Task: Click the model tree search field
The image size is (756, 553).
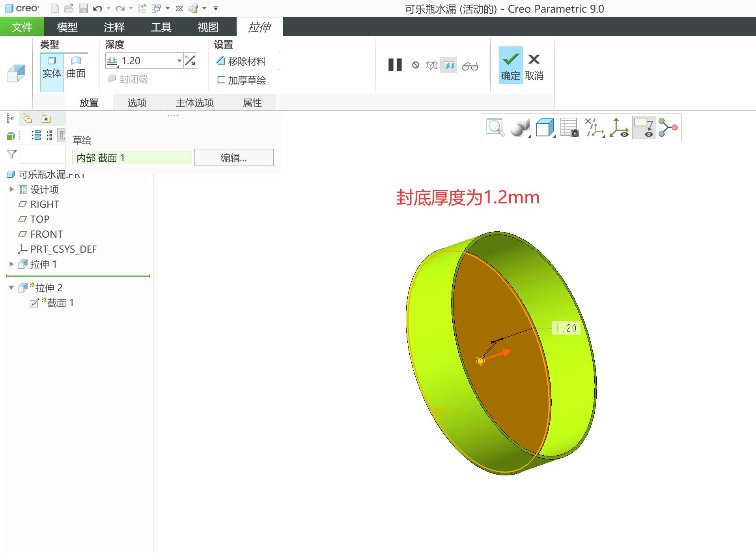Action: pyautogui.click(x=42, y=154)
